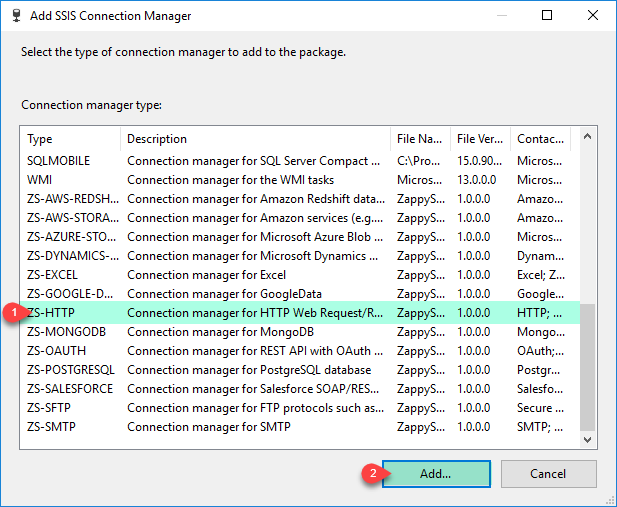617x507 pixels.
Task: Click description 'Connection manager for GoogleData'
Action: point(224,294)
